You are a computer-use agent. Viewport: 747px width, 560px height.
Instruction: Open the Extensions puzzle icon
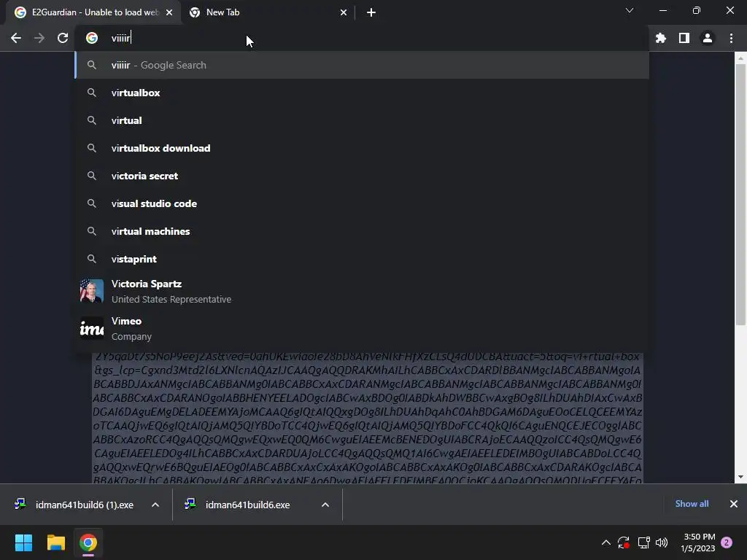(661, 38)
